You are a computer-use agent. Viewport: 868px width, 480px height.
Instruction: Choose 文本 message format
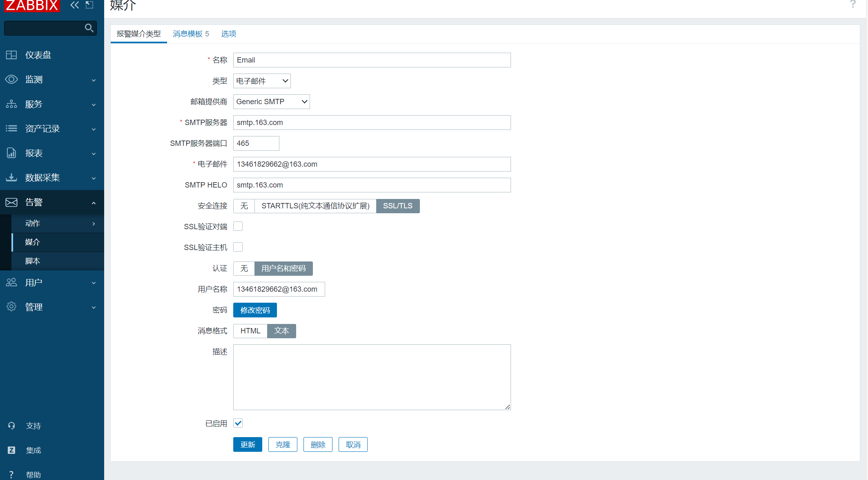pyautogui.click(x=281, y=331)
